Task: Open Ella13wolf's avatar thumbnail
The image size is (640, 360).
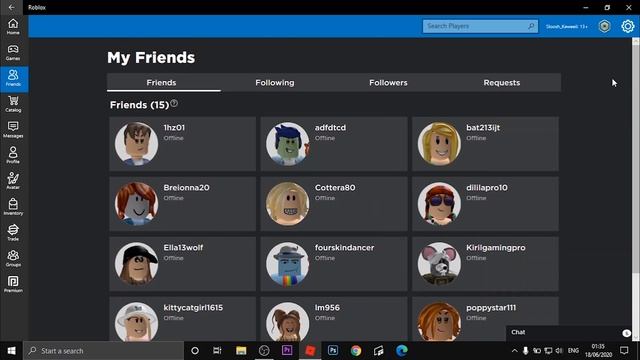Action: click(x=136, y=264)
